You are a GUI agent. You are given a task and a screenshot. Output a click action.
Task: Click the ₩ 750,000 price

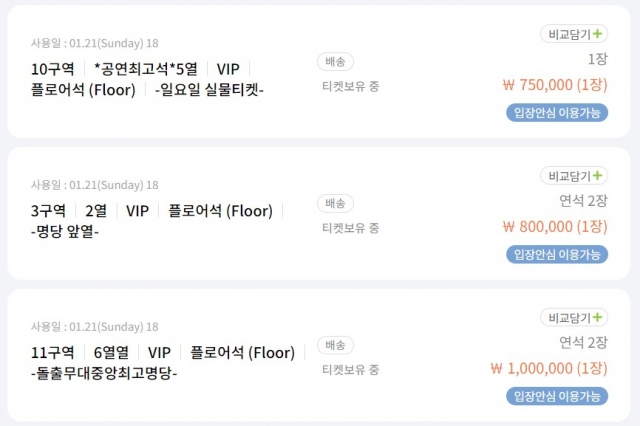[x=555, y=85]
